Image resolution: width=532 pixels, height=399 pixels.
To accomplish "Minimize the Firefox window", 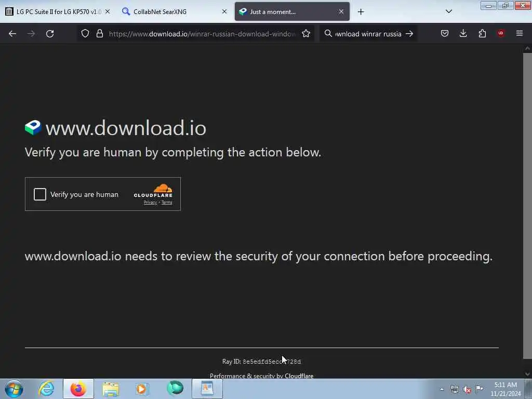I will pyautogui.click(x=488, y=6).
